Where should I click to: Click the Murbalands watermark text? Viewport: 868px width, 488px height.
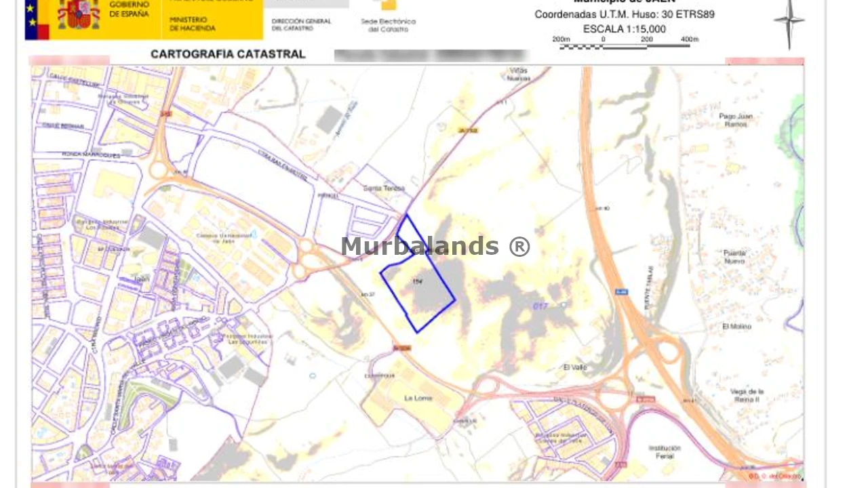point(435,246)
